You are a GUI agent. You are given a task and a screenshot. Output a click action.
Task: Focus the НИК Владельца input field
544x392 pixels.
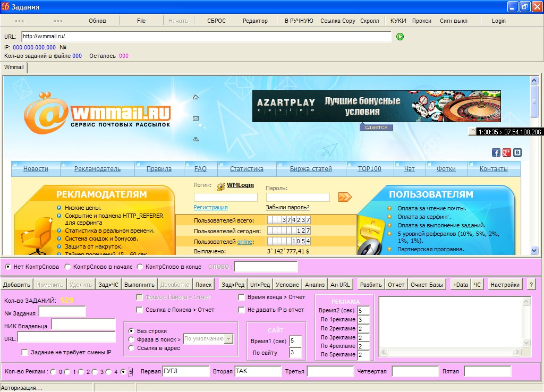83,325
